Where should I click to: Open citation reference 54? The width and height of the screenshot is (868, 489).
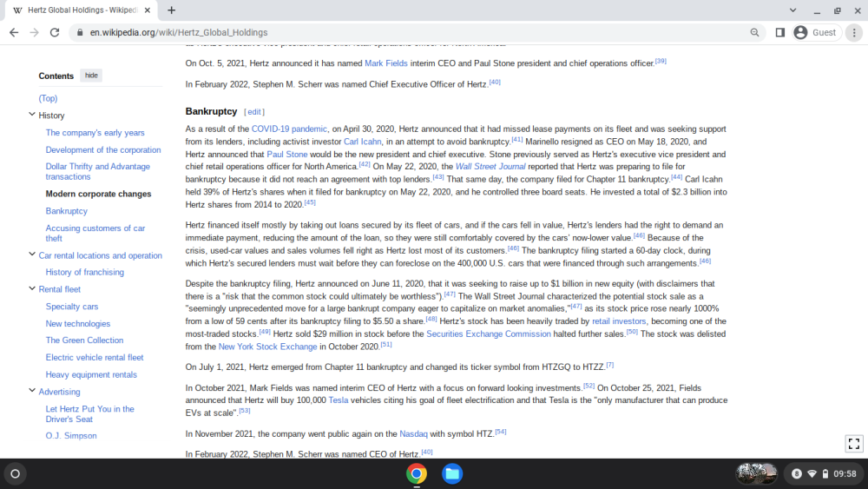tap(501, 432)
